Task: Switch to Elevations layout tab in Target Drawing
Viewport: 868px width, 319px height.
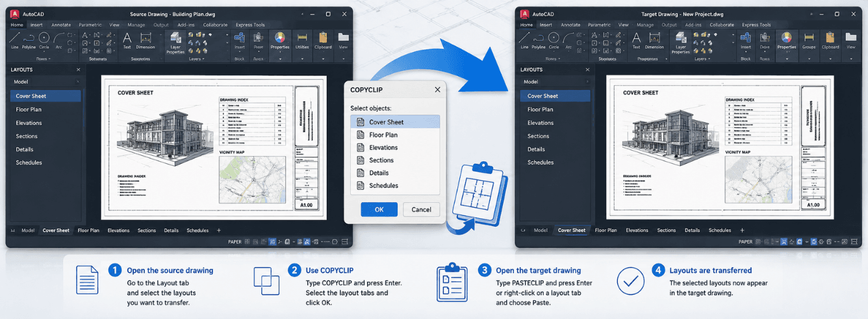Action: (x=637, y=230)
